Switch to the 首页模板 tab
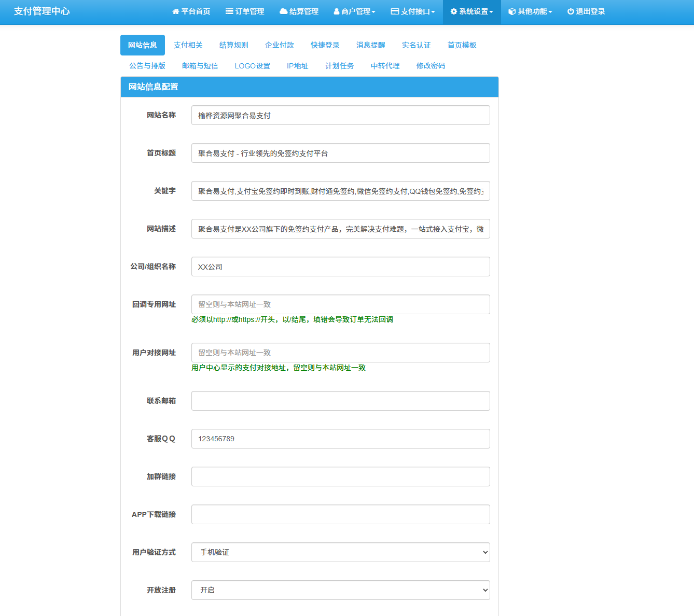This screenshot has width=694, height=616. pos(462,45)
